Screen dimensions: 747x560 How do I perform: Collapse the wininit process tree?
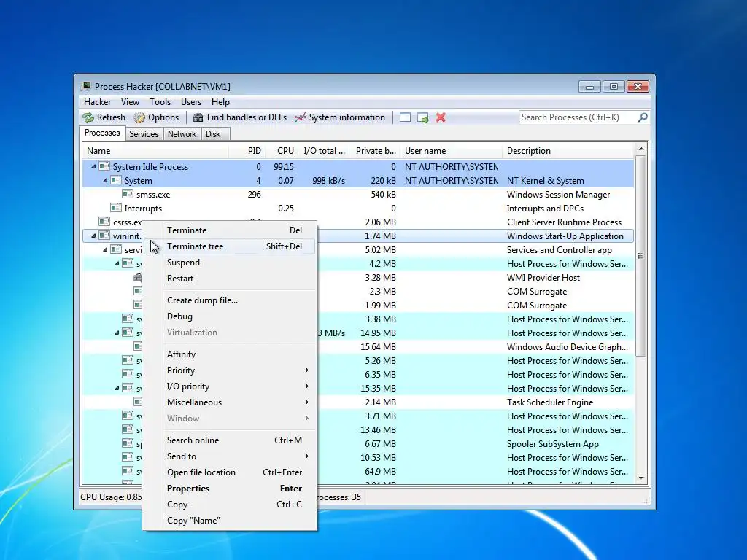point(93,236)
